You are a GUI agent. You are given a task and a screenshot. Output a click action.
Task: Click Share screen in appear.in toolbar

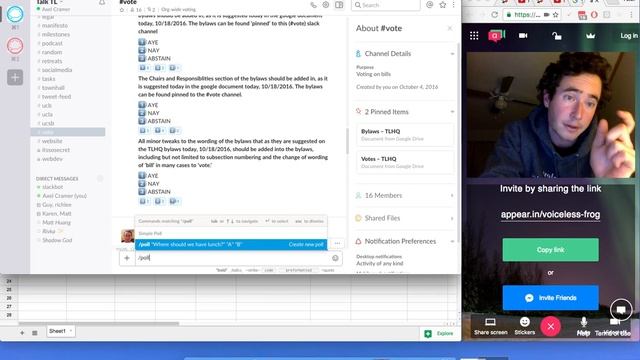[x=491, y=327]
